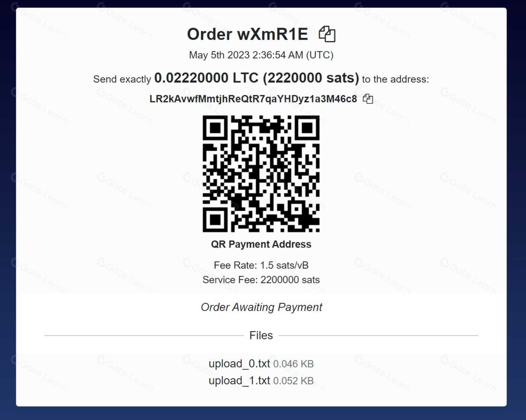The width and height of the screenshot is (526, 420).
Task: Click the top-left QR finder square
Action: pyautogui.click(x=215, y=128)
